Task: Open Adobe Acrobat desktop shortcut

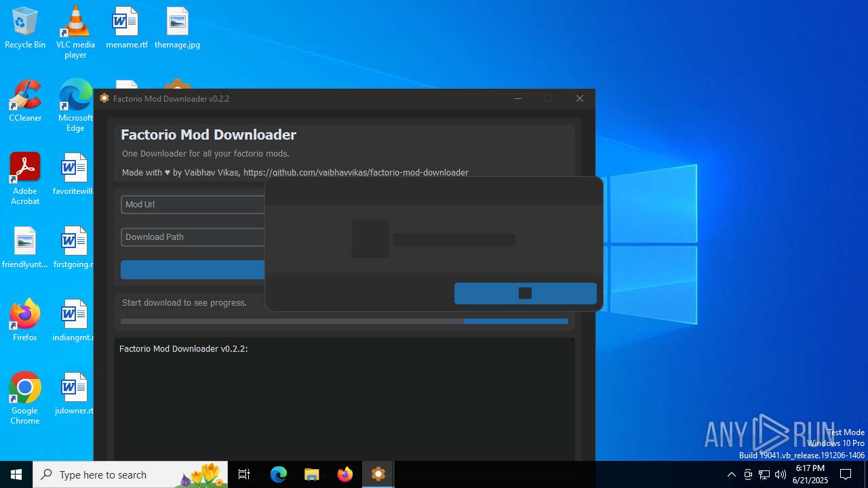Action: (x=25, y=179)
